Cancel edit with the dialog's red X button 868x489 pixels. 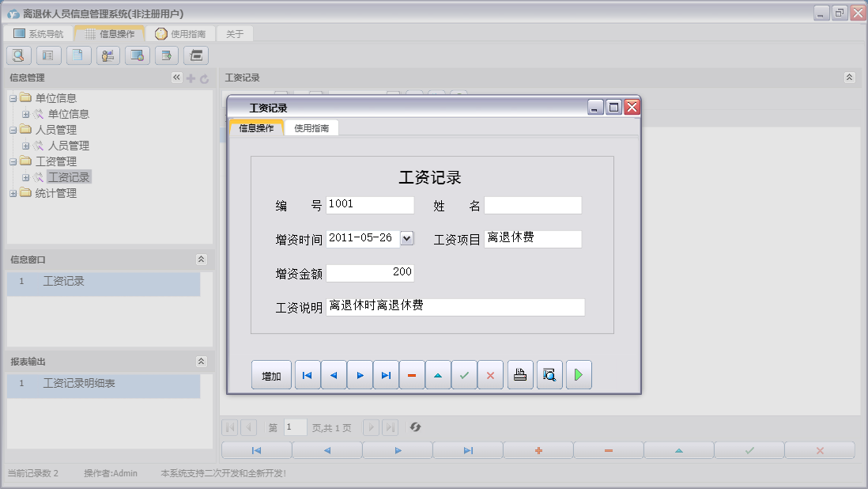(x=490, y=376)
